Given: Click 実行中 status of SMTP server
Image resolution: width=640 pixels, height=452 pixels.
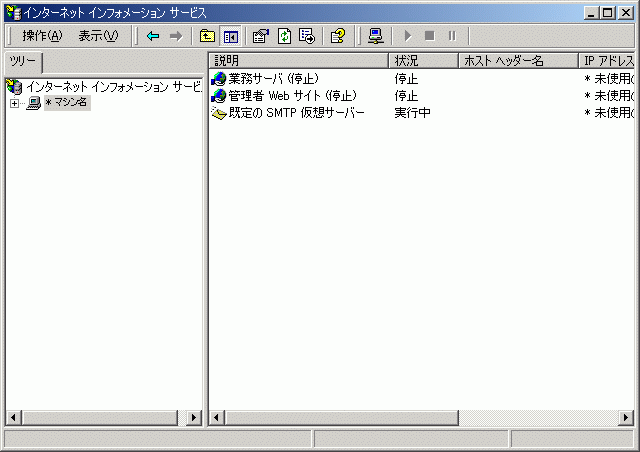Looking at the screenshot, I should 412,113.
